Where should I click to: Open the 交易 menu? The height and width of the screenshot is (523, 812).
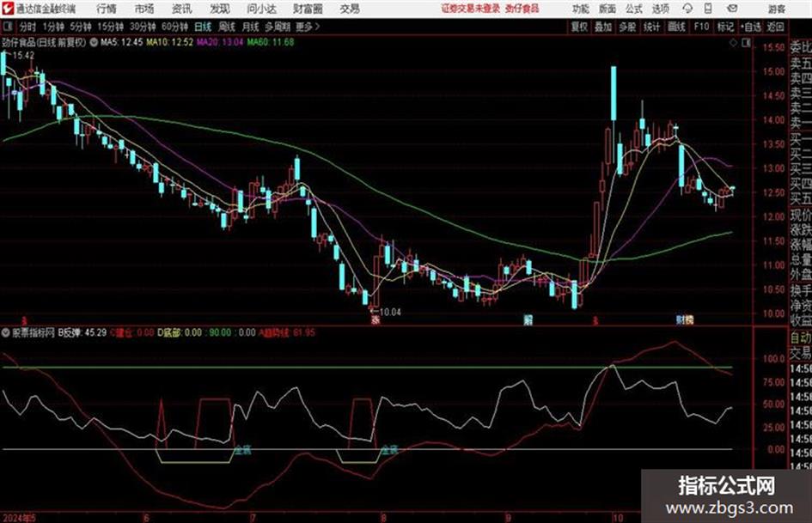tap(350, 9)
